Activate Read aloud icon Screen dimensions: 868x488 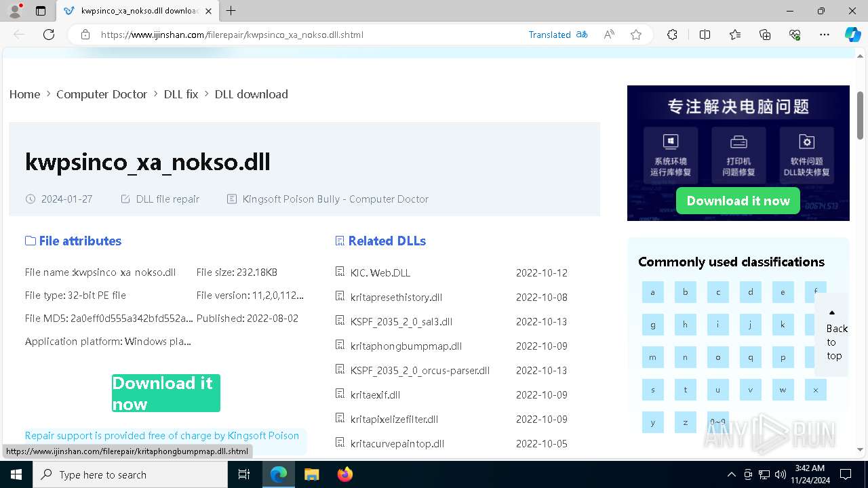609,35
